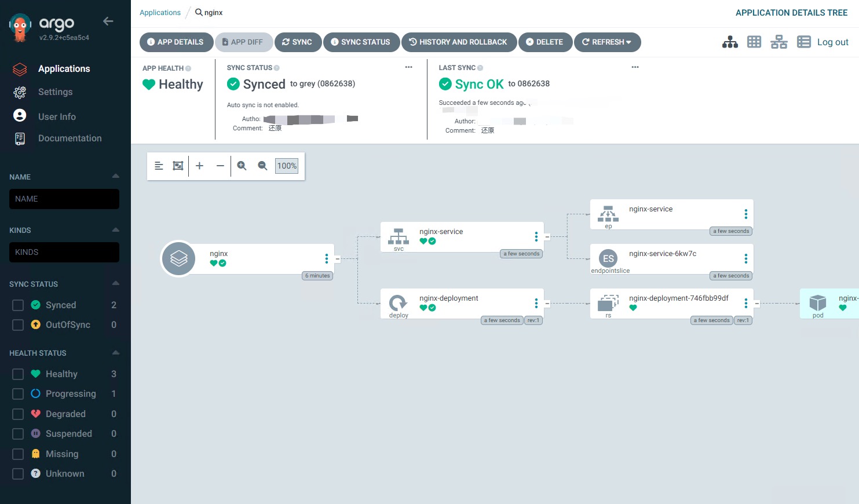Open User Info page

pyautogui.click(x=57, y=116)
